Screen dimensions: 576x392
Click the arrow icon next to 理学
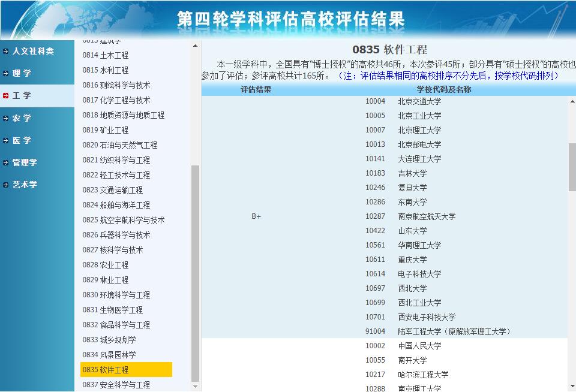(5, 73)
